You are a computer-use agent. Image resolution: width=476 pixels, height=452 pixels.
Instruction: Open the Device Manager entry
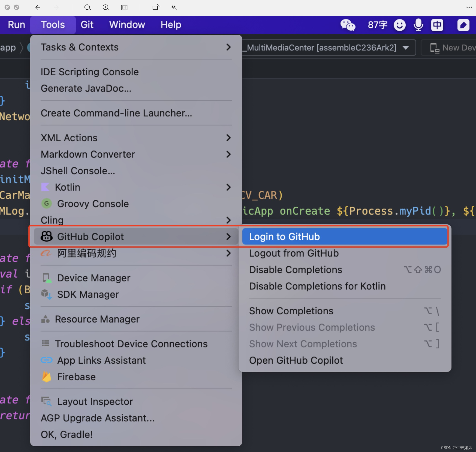[x=93, y=278]
